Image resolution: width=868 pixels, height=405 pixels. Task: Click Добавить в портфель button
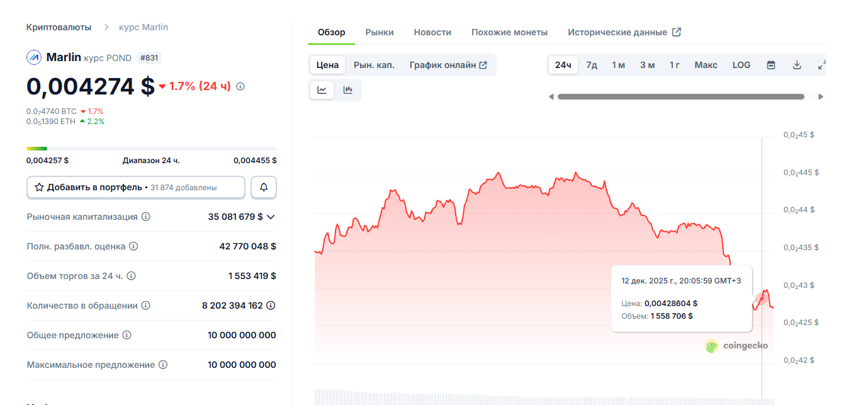point(136,187)
